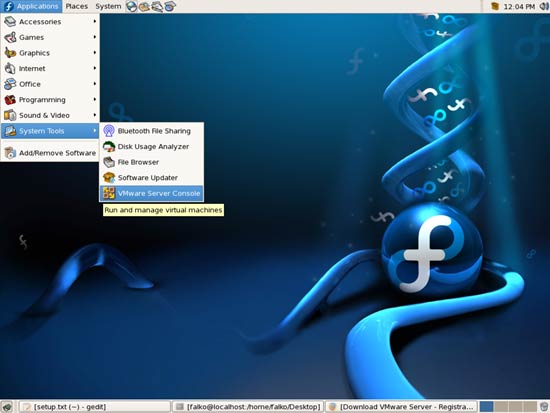The height and width of the screenshot is (413, 550).
Task: Click the File Browser drive icon
Action: pos(109,162)
